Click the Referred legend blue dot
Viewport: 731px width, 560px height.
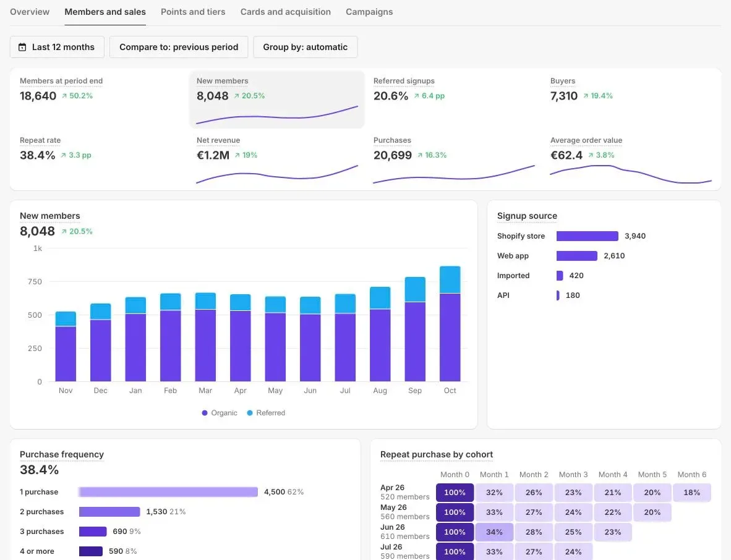click(250, 413)
